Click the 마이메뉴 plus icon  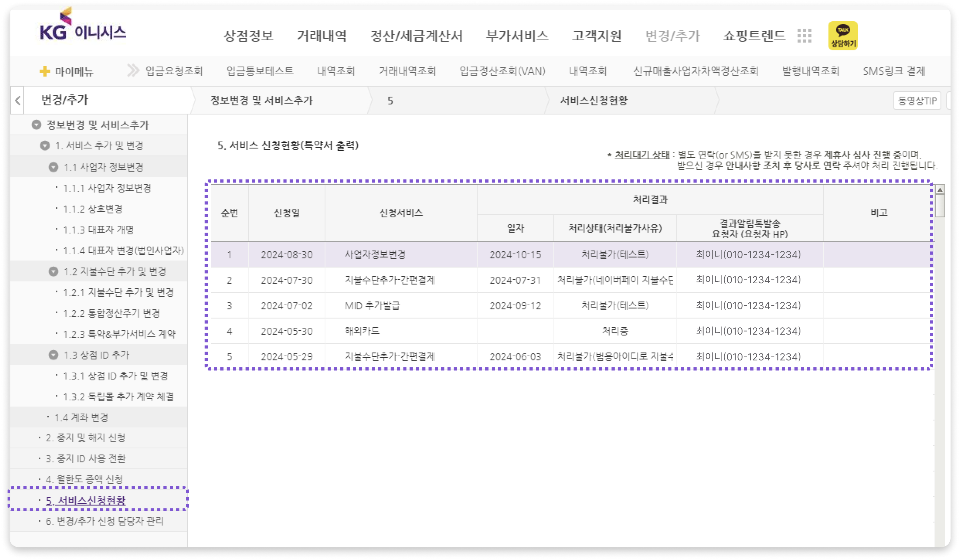pos(45,71)
